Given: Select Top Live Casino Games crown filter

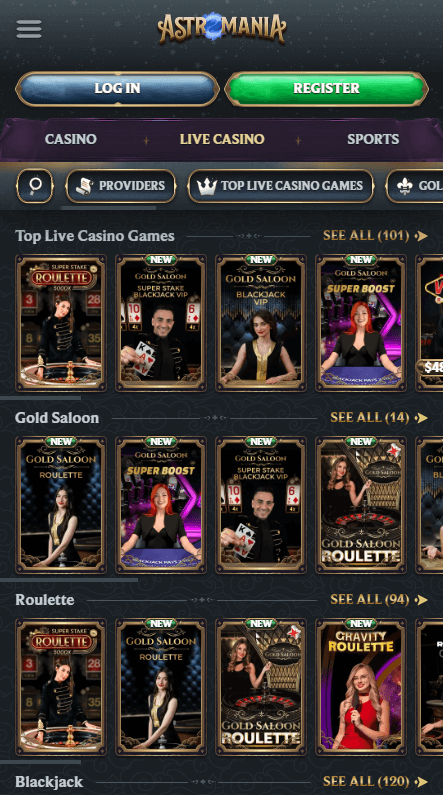Looking at the screenshot, I should click(x=281, y=186).
